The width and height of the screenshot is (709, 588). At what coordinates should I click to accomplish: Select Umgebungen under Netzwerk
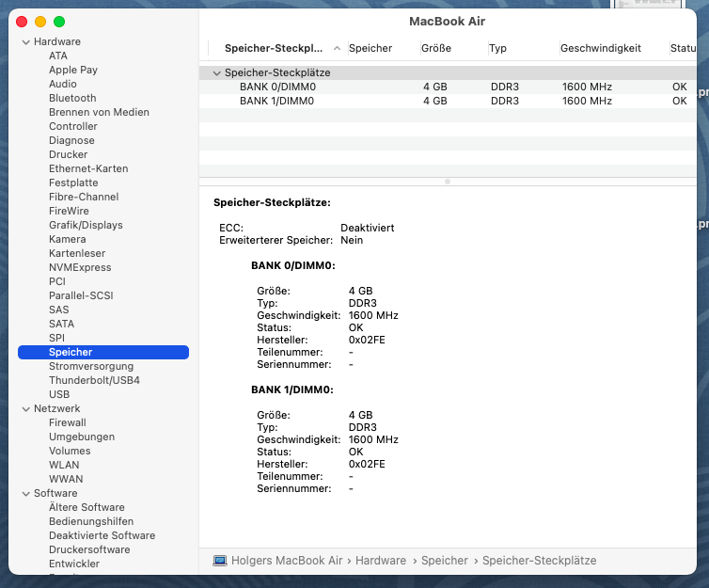pos(82,437)
